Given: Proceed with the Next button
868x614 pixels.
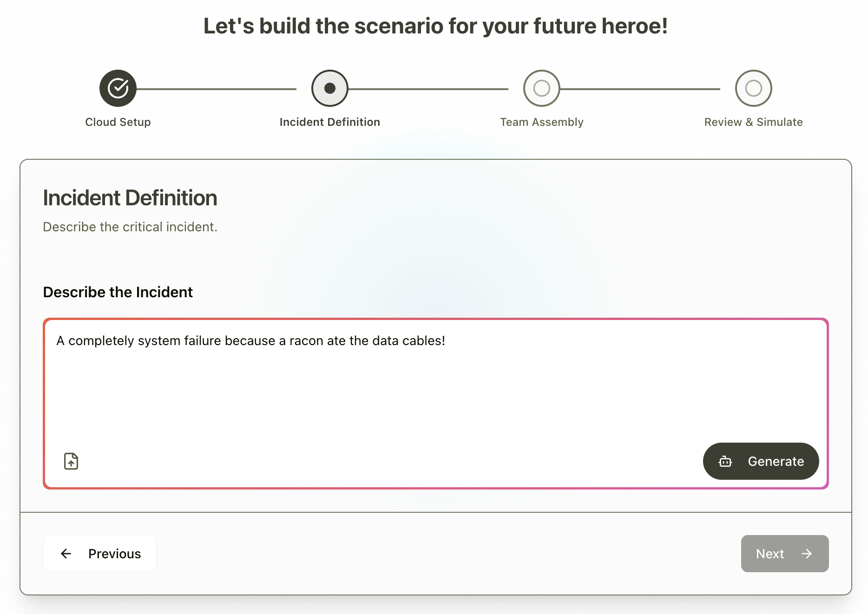Looking at the screenshot, I should 784,554.
